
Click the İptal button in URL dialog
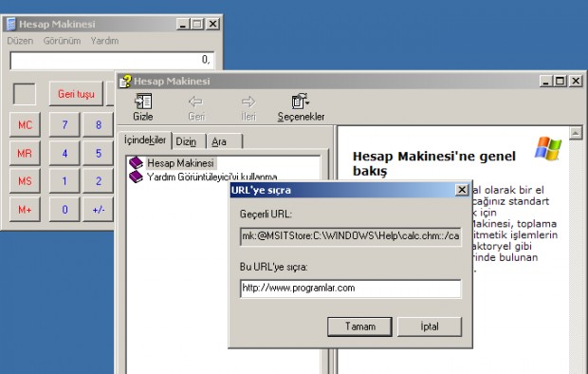click(430, 327)
